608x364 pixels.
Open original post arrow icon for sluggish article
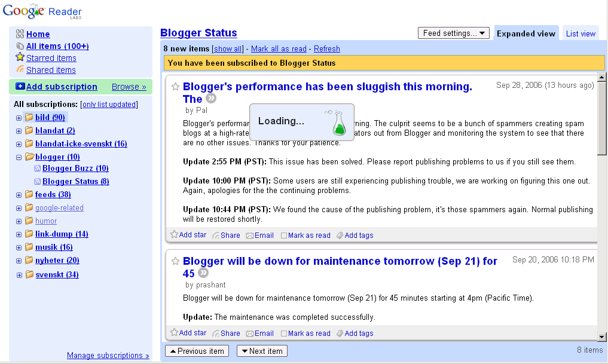pyautogui.click(x=211, y=99)
